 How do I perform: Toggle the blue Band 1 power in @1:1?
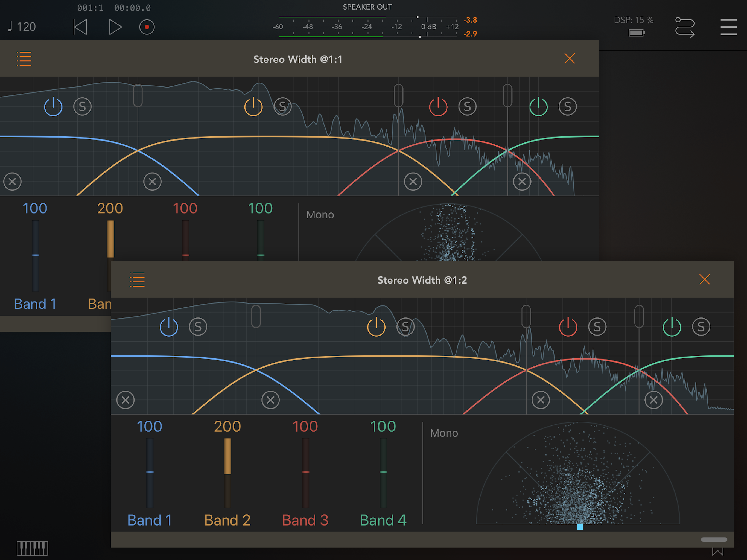click(x=53, y=107)
